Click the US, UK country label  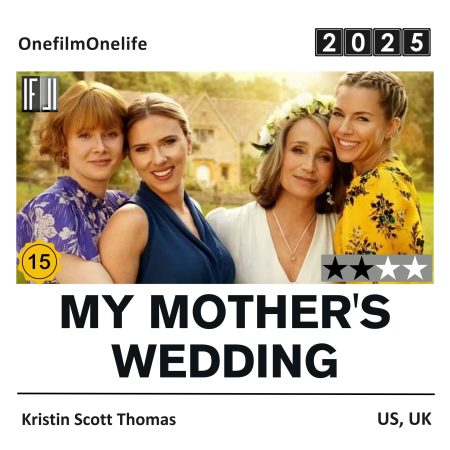pyautogui.click(x=404, y=419)
